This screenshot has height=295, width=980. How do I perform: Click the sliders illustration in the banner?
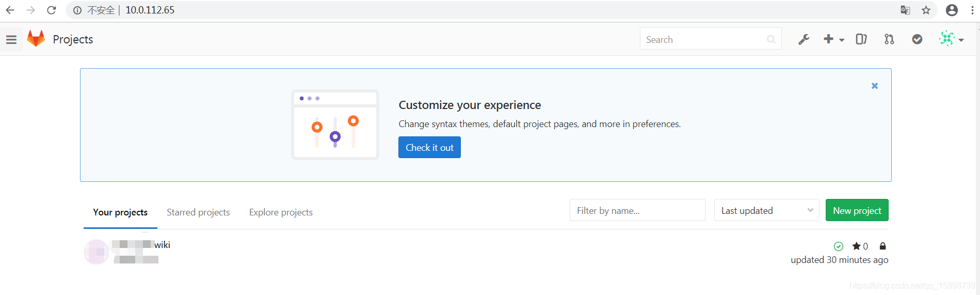(x=335, y=125)
